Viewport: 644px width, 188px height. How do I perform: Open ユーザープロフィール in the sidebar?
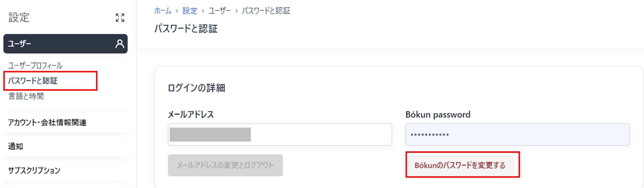pyautogui.click(x=35, y=65)
